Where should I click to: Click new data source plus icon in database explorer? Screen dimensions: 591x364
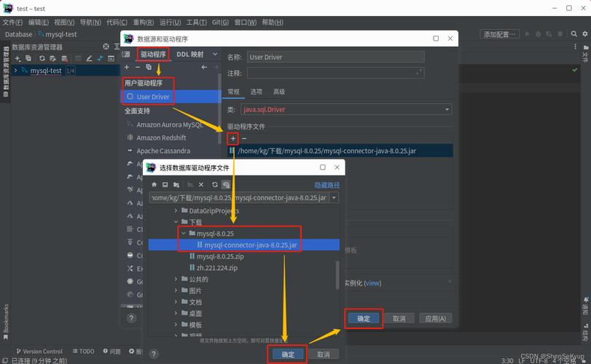coord(17,58)
